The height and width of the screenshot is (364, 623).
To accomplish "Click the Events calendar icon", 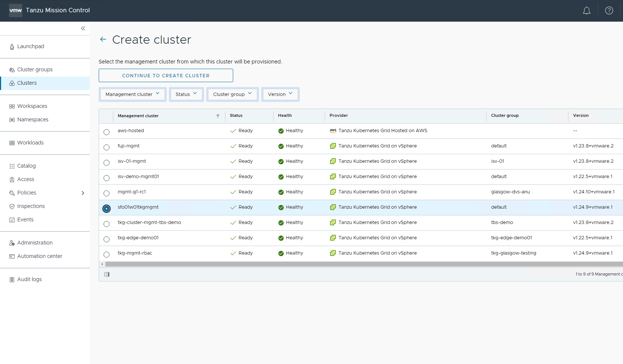I will click(12, 220).
